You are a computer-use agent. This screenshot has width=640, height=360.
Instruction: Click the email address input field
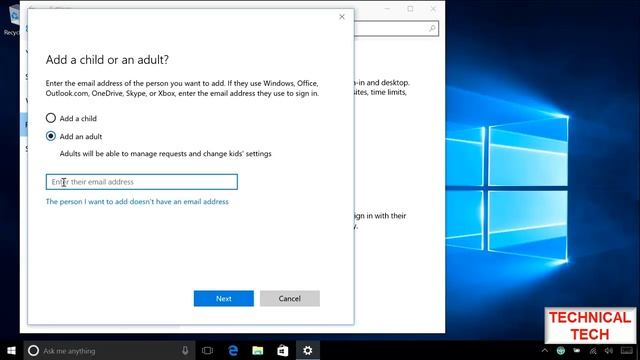coord(142,182)
